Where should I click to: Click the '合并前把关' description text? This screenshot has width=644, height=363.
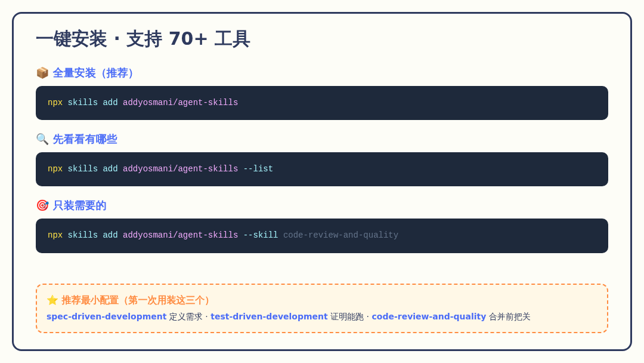(510, 316)
